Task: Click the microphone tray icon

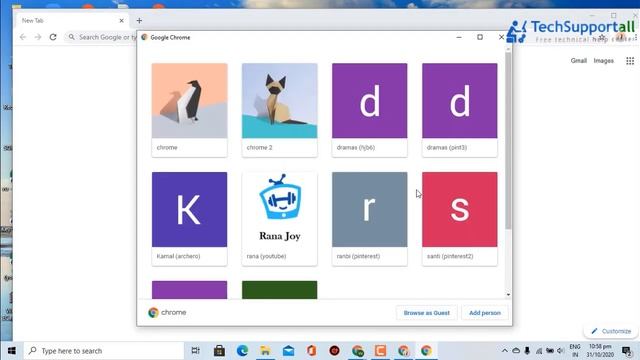Action: [x=527, y=351]
